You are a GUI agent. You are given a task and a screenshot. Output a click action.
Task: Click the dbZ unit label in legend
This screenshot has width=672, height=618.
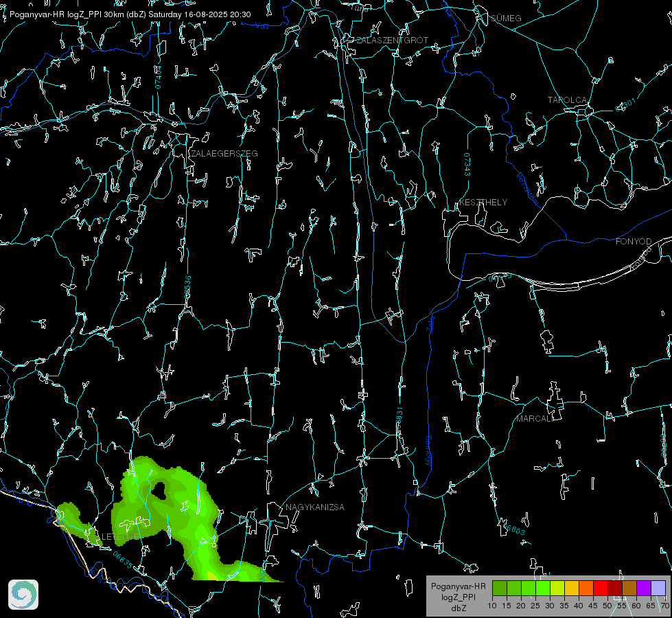click(458, 608)
